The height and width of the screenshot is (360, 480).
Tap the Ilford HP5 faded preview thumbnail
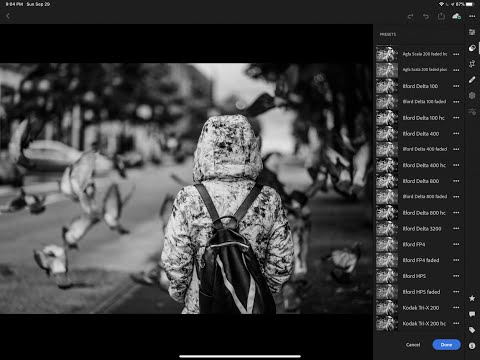click(x=387, y=292)
